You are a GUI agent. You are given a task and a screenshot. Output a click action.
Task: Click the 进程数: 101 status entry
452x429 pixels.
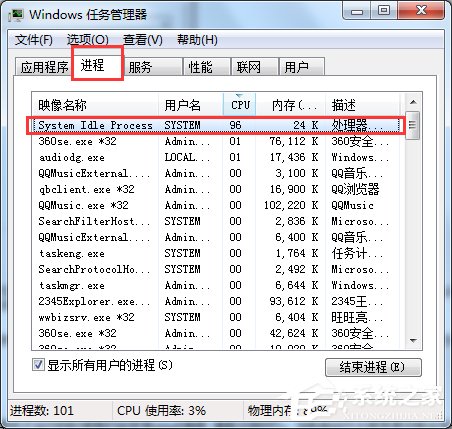coord(42,411)
